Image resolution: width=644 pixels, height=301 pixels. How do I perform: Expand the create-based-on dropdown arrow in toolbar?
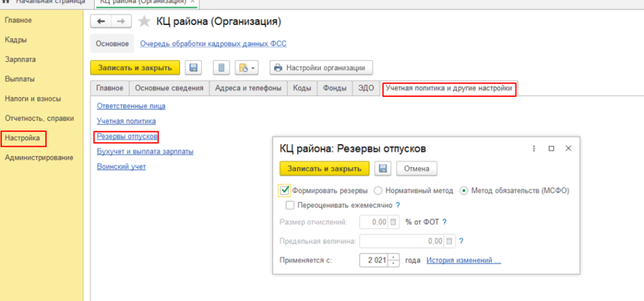pyautogui.click(x=253, y=68)
